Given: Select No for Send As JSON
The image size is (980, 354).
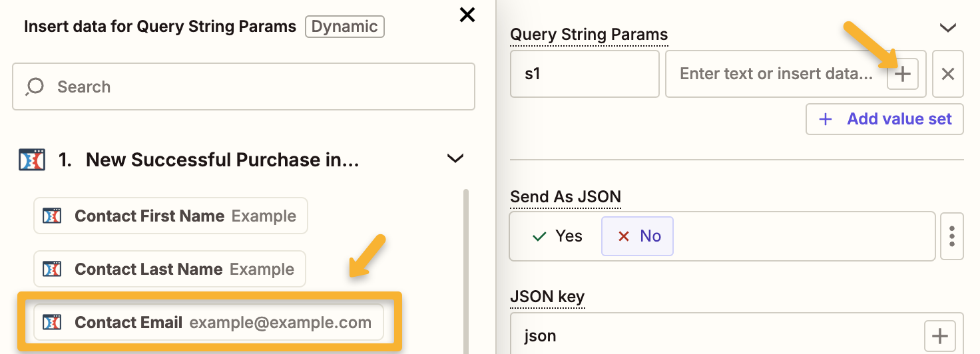Looking at the screenshot, I should [x=638, y=236].
